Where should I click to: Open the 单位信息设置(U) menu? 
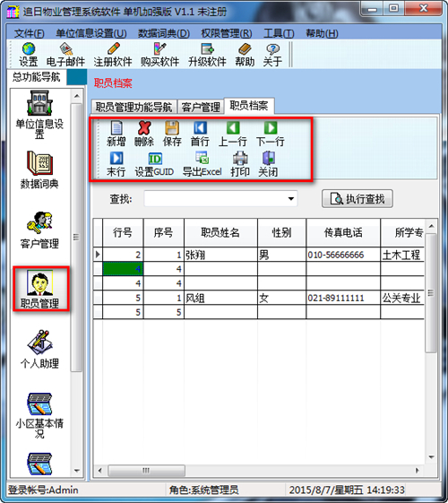point(91,33)
